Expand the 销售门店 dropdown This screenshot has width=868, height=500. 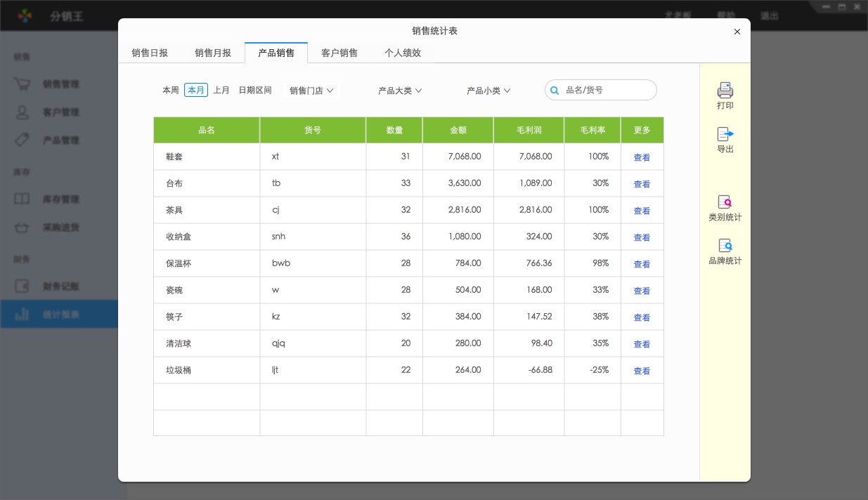[311, 91]
